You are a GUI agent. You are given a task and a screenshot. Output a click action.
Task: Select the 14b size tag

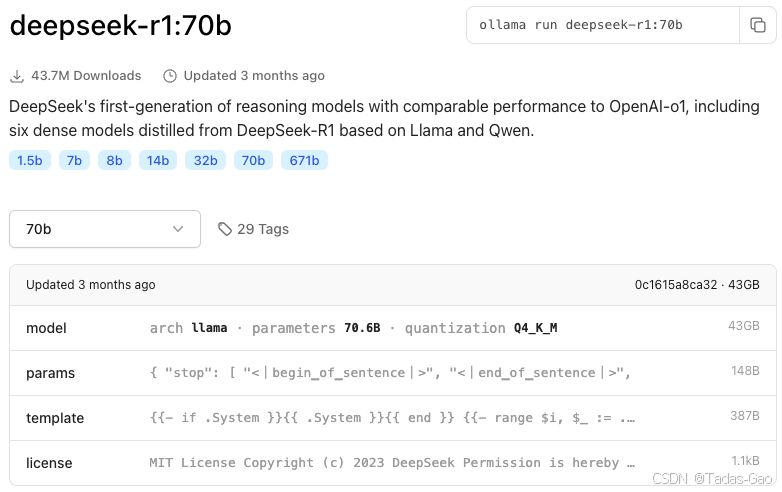(158, 161)
